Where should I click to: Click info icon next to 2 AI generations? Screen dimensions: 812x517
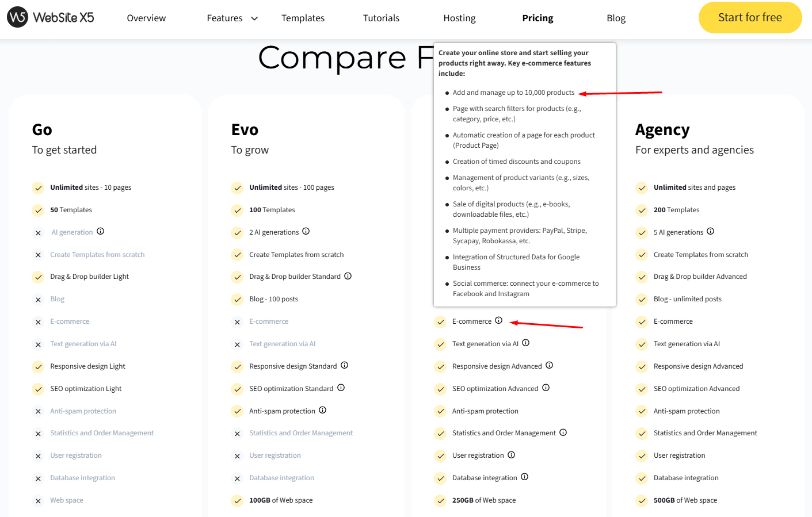[x=306, y=231]
